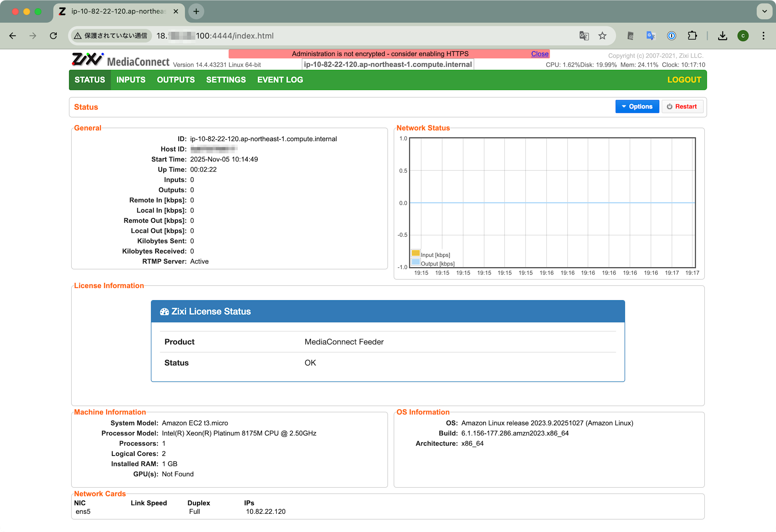Click LOGOUT in the green navigation bar
Image resolution: width=776 pixels, height=532 pixels.
coord(684,80)
